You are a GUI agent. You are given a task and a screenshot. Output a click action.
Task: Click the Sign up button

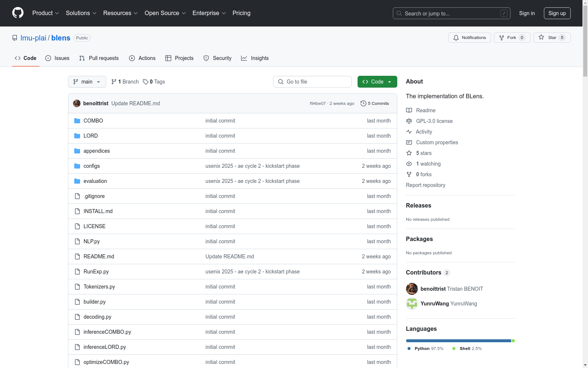click(557, 13)
